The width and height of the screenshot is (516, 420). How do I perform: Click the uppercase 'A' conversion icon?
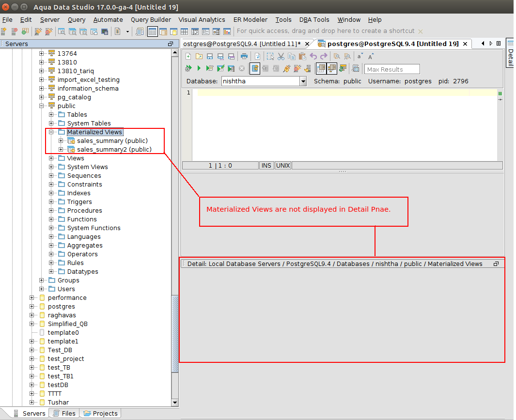pyautogui.click(x=371, y=56)
